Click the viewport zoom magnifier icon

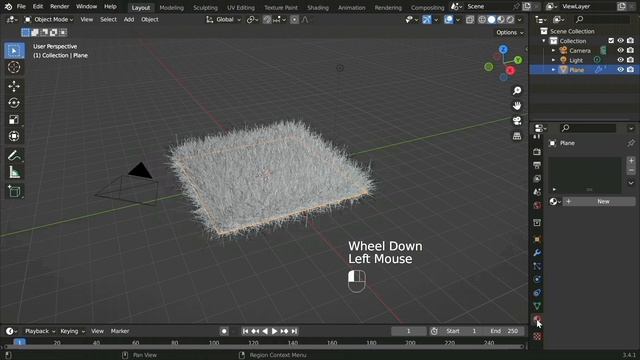517,91
